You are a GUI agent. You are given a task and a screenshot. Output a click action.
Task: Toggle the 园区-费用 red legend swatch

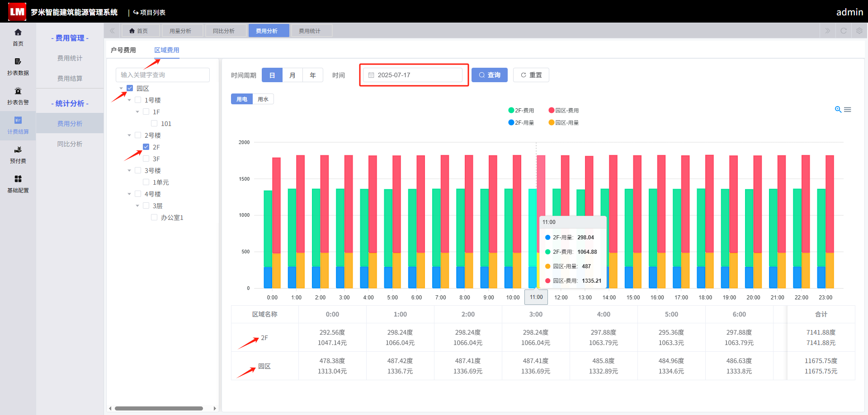pos(552,110)
